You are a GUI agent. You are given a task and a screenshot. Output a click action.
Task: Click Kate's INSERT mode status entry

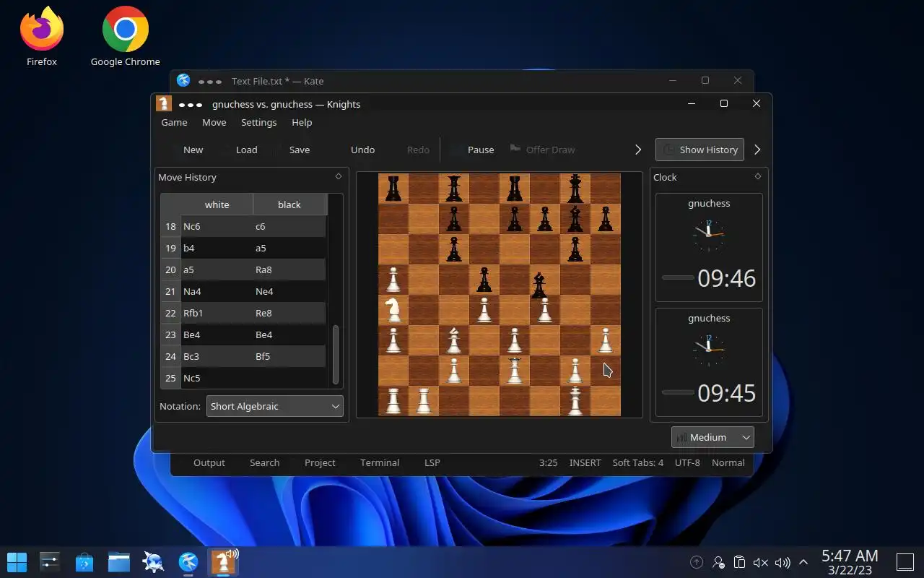[x=585, y=462]
